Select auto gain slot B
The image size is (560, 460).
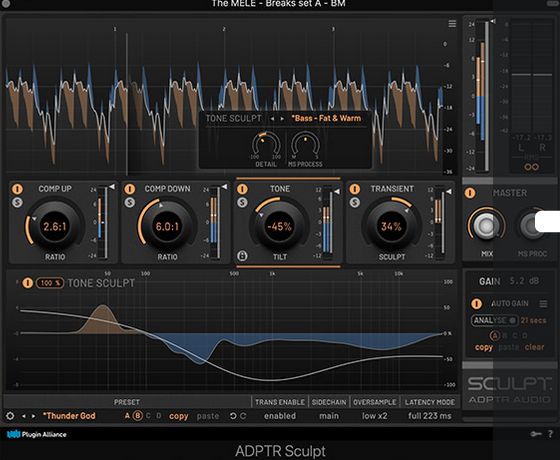click(x=505, y=336)
